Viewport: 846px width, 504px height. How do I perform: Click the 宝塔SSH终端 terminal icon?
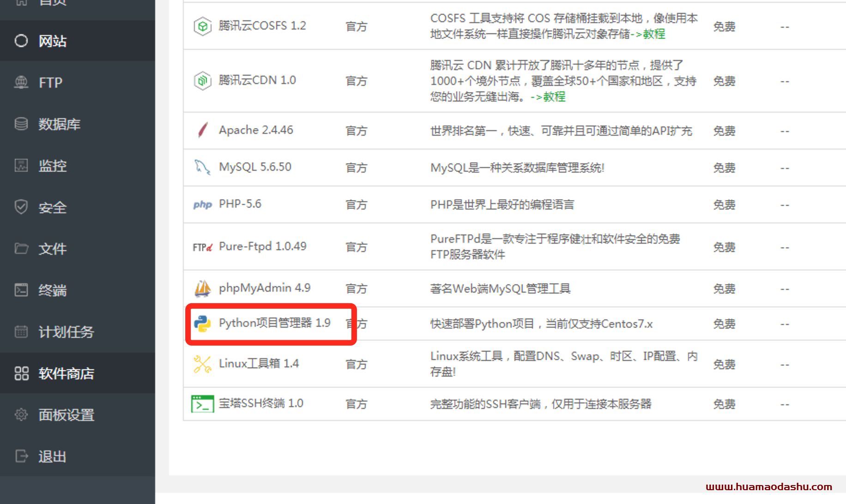coord(202,404)
